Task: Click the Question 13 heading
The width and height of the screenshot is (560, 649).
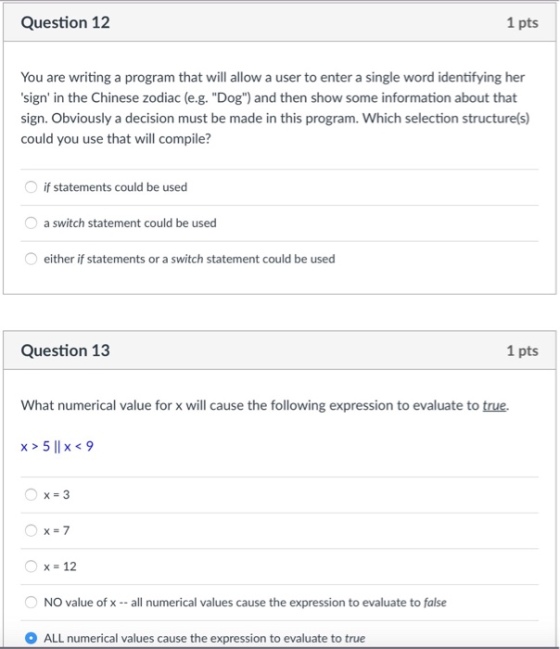Action: click(65, 351)
